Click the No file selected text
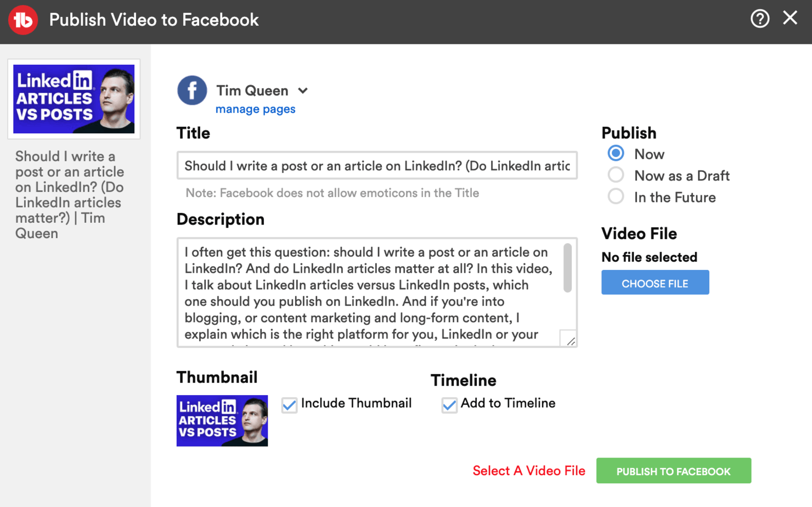The height and width of the screenshot is (507, 812). click(649, 257)
